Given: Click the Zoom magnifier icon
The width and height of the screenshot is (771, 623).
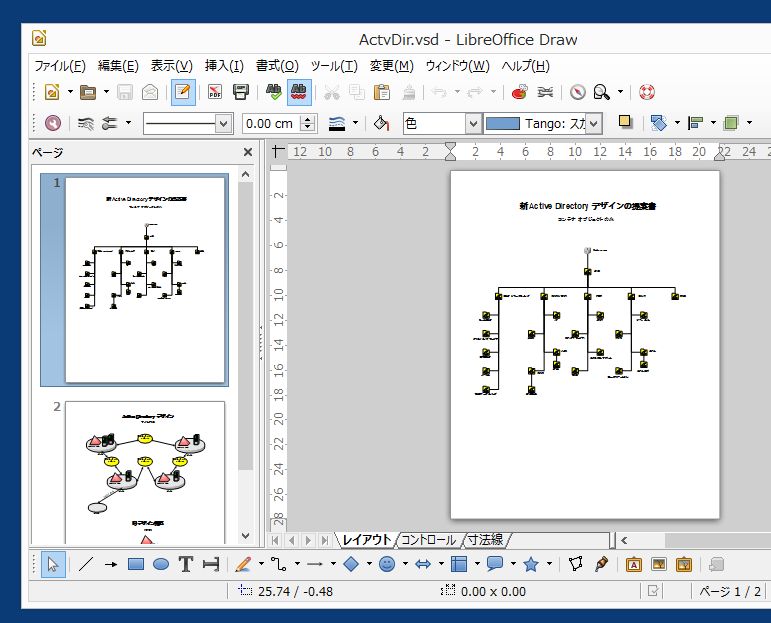Looking at the screenshot, I should tap(602, 92).
